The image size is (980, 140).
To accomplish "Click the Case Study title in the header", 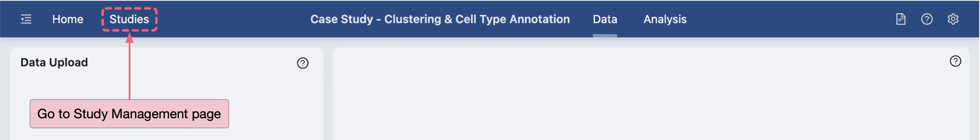I will coord(440,19).
